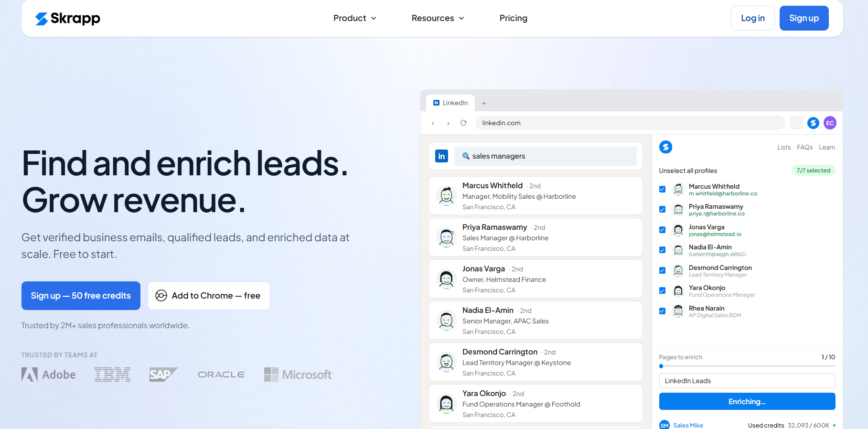Expand the Resources dropdown menu
This screenshot has width=868, height=429.
[438, 18]
